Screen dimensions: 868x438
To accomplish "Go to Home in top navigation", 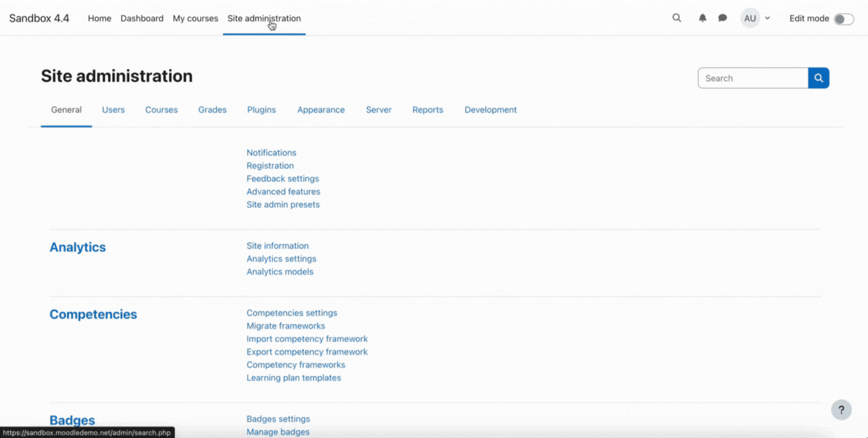I will point(99,18).
